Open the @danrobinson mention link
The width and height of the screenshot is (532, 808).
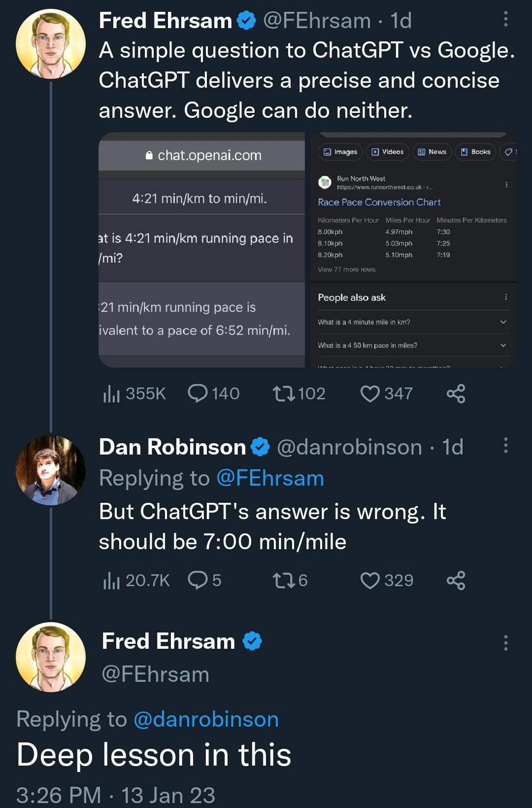(206, 720)
